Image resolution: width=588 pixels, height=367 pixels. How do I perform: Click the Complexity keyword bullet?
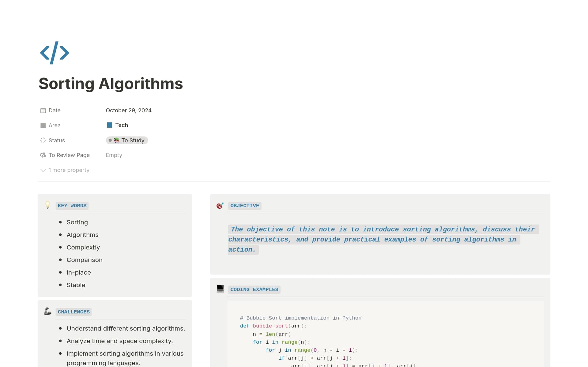(83, 247)
